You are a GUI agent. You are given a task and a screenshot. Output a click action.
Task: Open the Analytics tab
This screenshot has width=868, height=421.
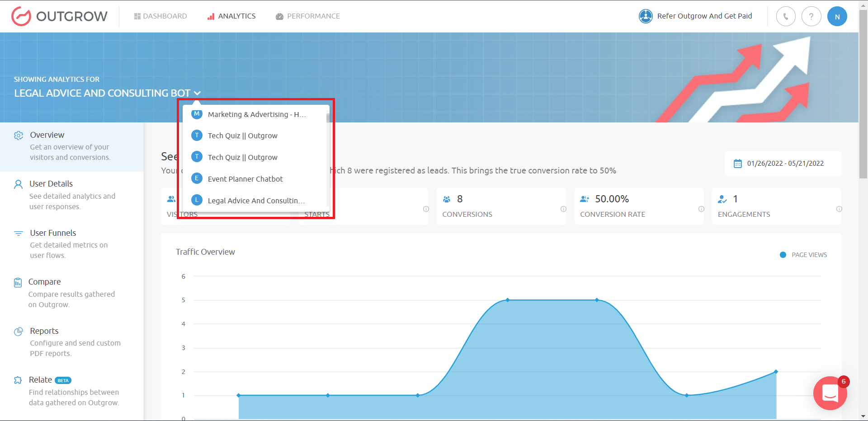point(231,16)
